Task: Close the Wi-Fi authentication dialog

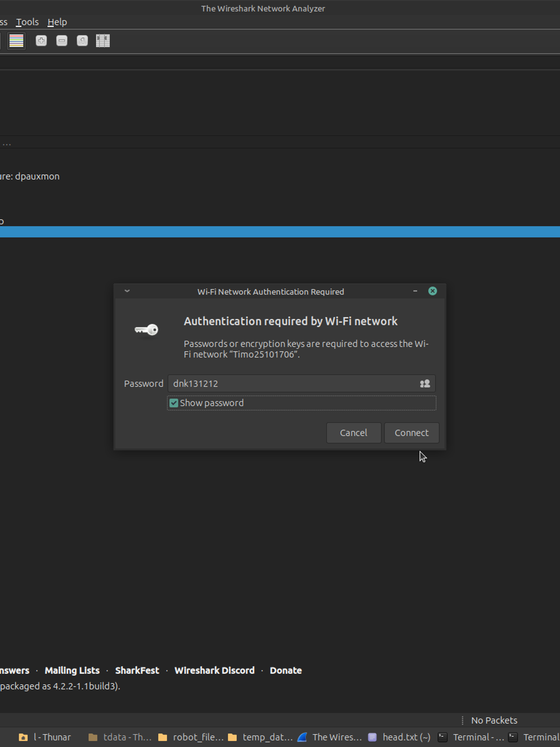Action: (x=433, y=291)
